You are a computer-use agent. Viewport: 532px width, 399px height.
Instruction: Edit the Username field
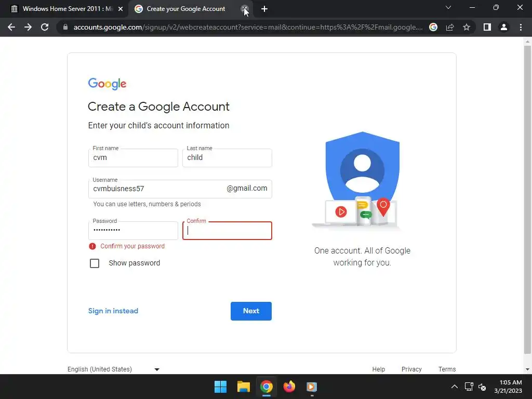click(x=180, y=189)
